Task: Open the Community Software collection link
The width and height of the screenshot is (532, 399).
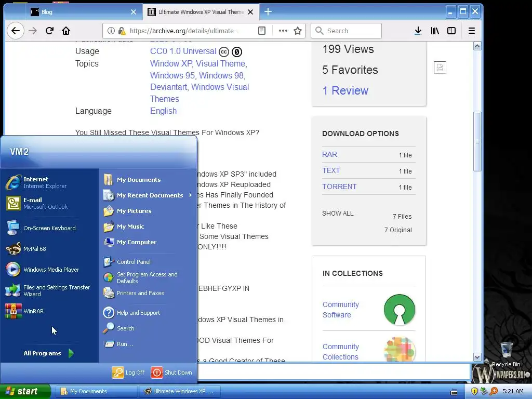Action: coord(341,310)
